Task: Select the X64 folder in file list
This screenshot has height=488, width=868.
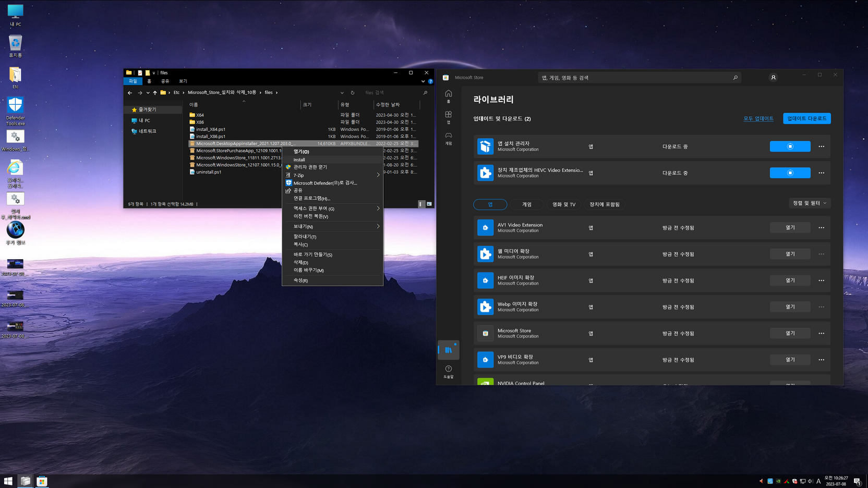Action: click(x=200, y=115)
